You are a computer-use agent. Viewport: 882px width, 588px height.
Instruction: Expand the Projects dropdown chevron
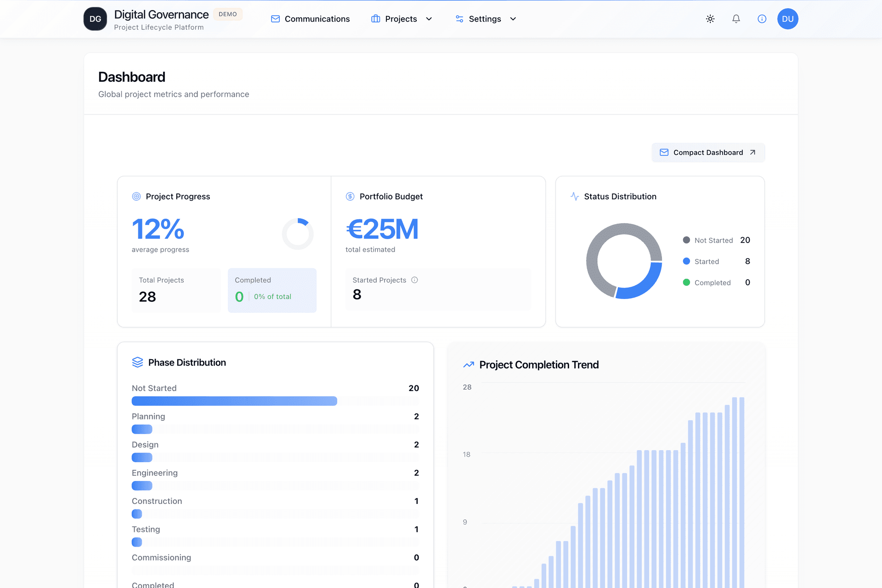point(429,19)
